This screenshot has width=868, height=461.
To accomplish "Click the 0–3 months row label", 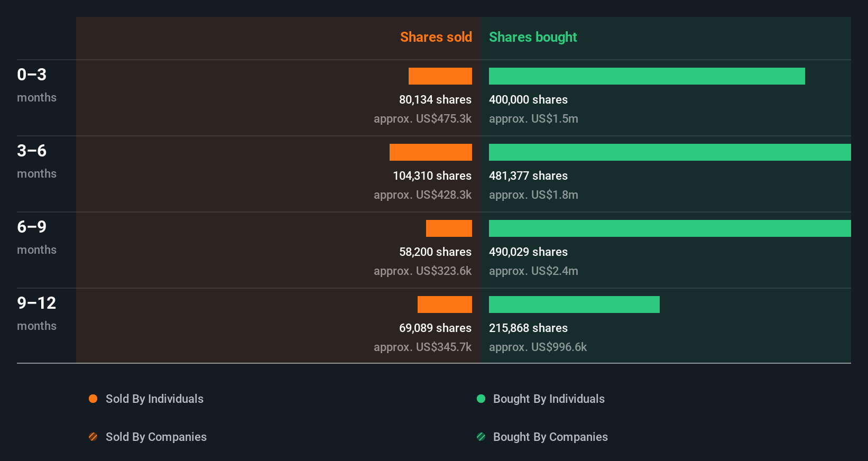I will click(36, 85).
